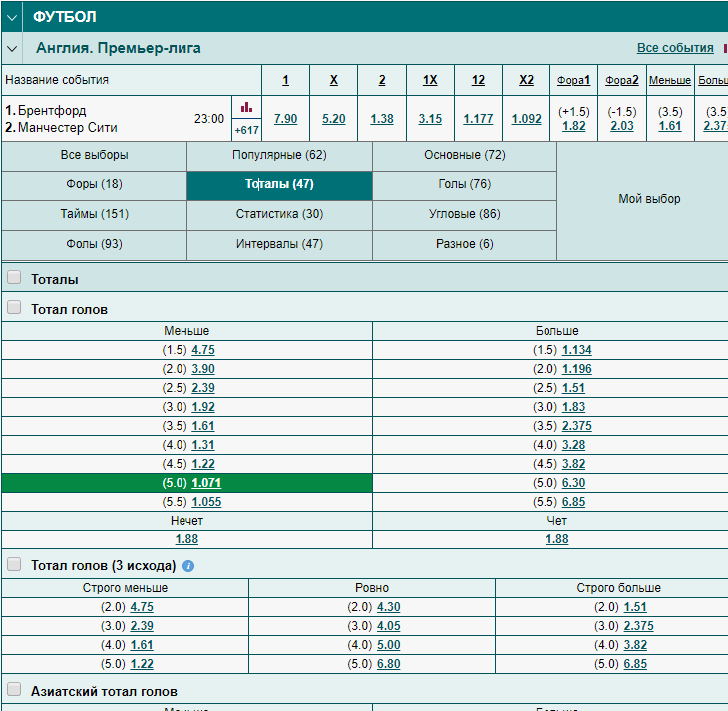
Task: Tick the Тотал голов checkbox
Action: tap(14, 307)
